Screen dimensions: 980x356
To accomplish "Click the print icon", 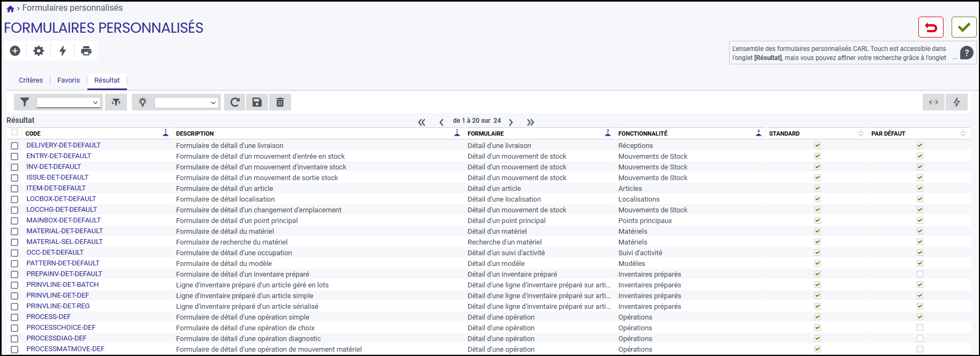I will pyautogui.click(x=86, y=50).
